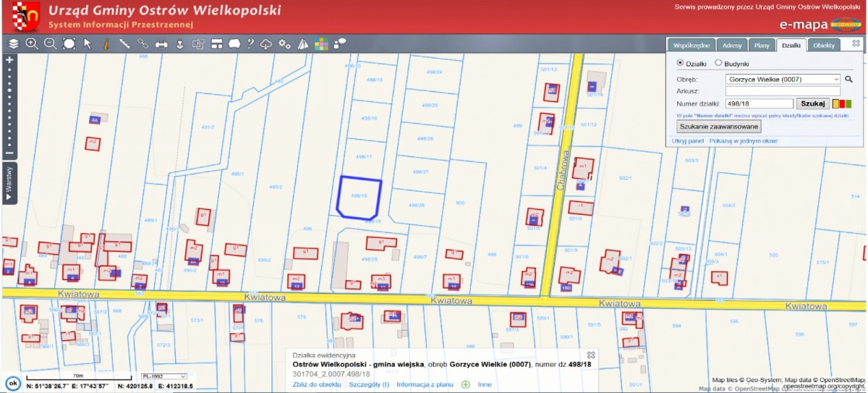Click the Numer działki input field

click(x=759, y=103)
